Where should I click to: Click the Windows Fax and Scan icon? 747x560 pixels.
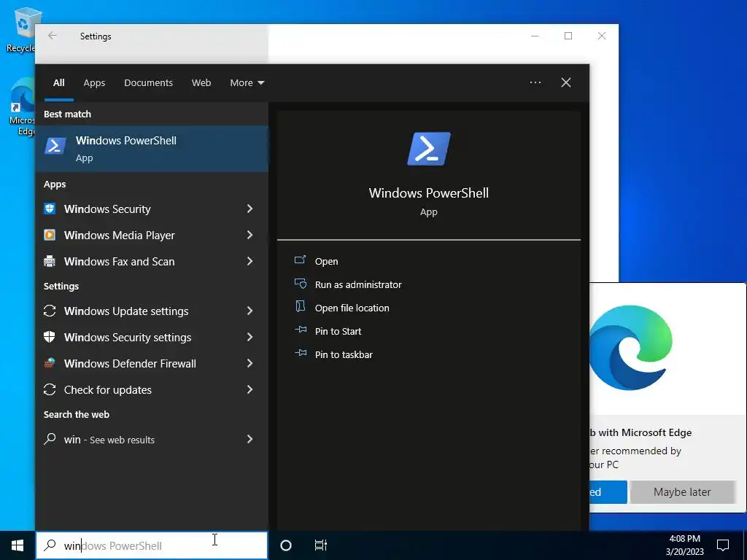[50, 261]
